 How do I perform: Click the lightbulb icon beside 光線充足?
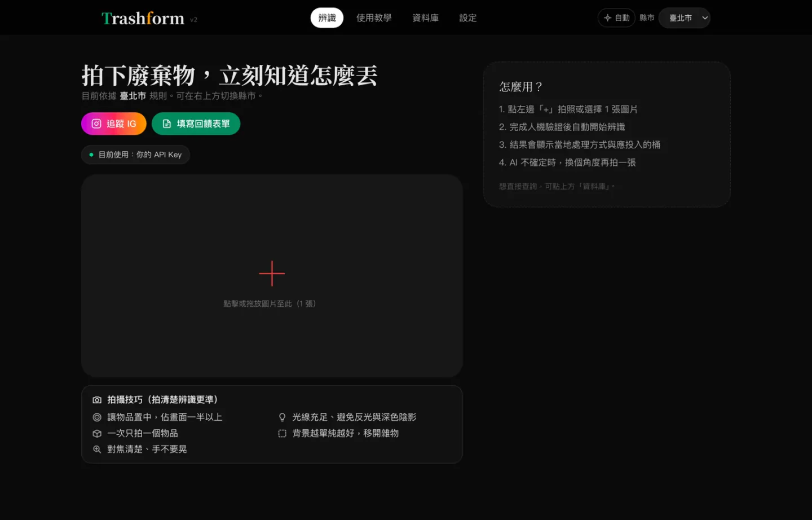[x=283, y=417]
